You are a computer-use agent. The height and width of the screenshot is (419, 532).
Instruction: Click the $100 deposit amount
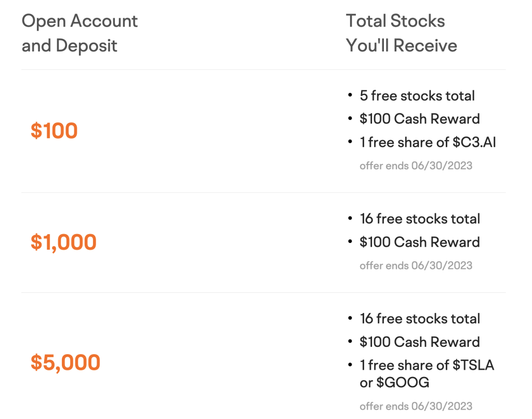point(54,130)
